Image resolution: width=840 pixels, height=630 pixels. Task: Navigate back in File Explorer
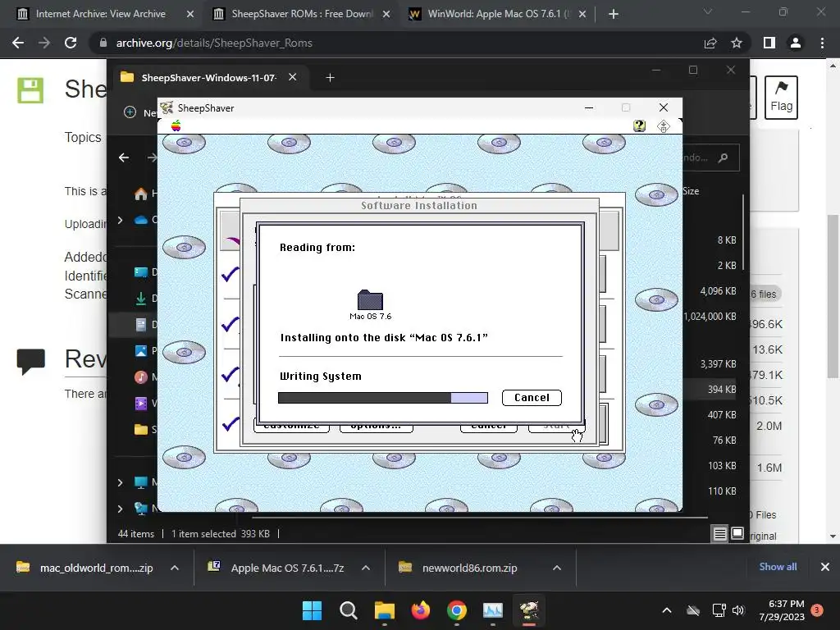click(124, 157)
